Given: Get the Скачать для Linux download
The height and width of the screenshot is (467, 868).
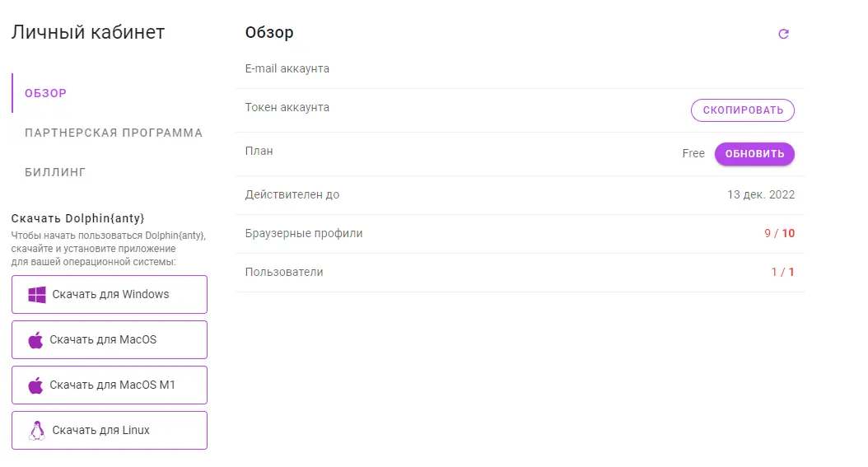Looking at the screenshot, I should 110,431.
